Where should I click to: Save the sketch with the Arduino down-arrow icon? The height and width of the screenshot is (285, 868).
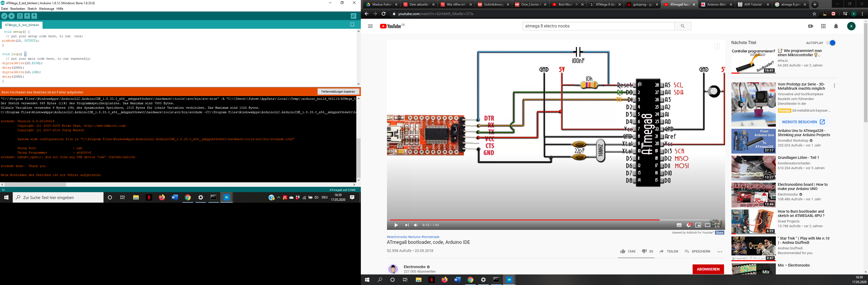pos(34,16)
